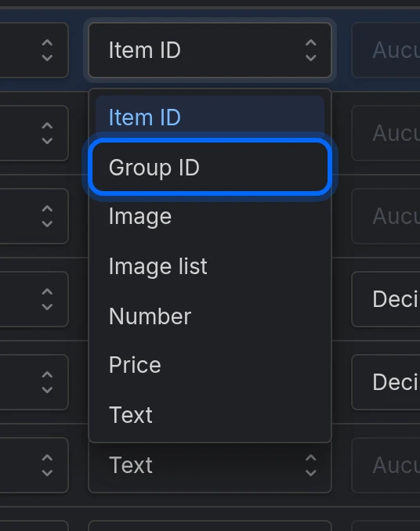Choose the Text option in the open list

[x=210, y=415]
